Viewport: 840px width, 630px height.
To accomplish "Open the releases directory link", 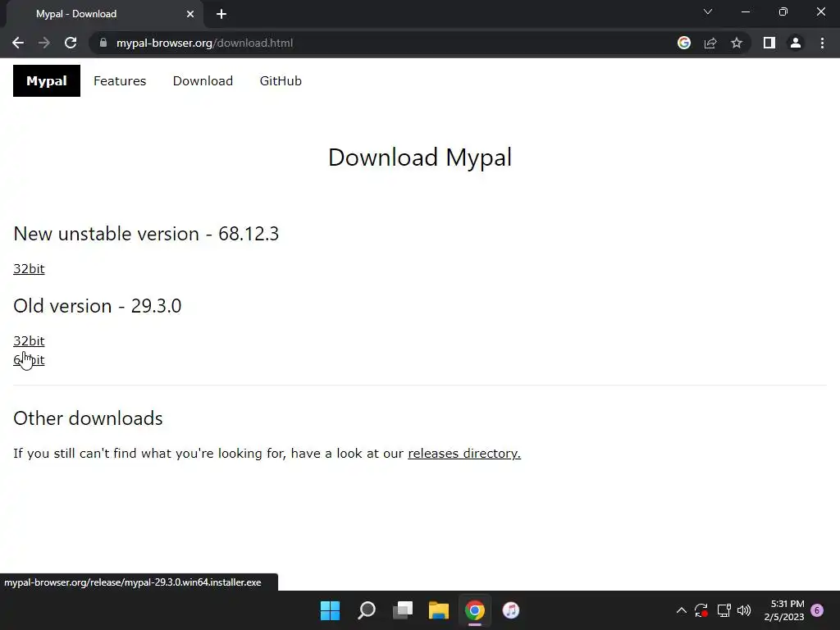I will [x=464, y=453].
